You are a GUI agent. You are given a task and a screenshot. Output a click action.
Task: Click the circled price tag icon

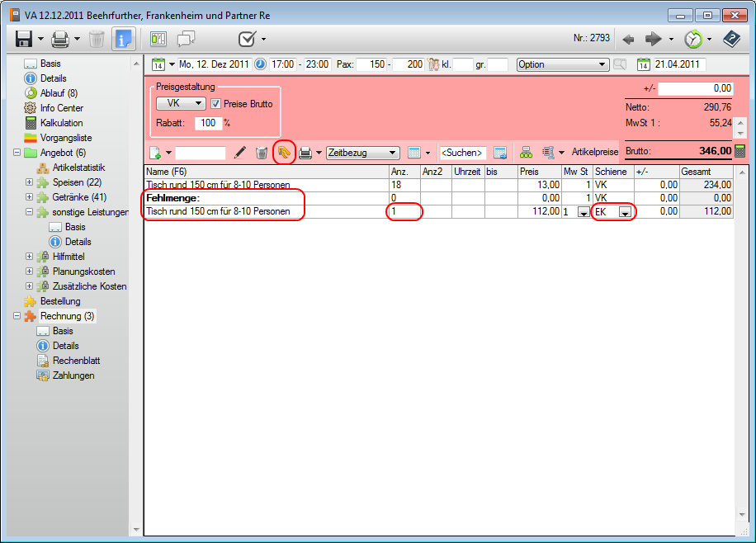point(284,153)
